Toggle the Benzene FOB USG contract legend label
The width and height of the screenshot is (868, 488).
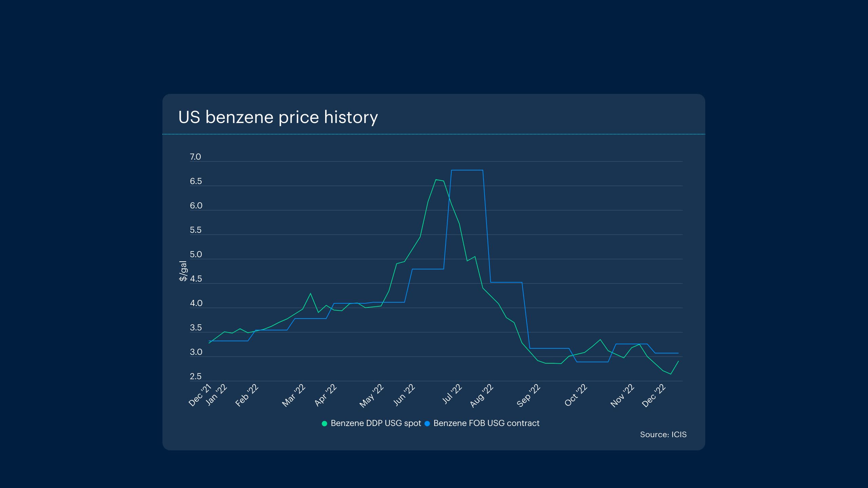click(486, 423)
